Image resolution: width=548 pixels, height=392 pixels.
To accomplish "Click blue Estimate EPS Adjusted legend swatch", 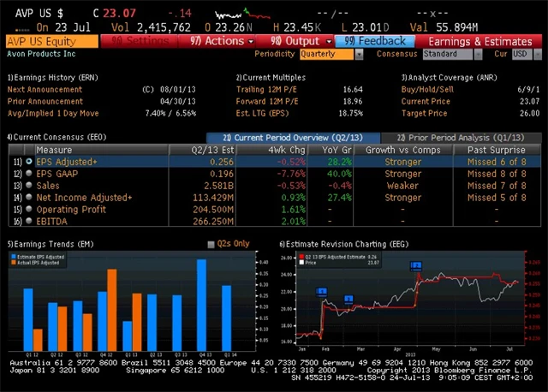I will 12,255.
